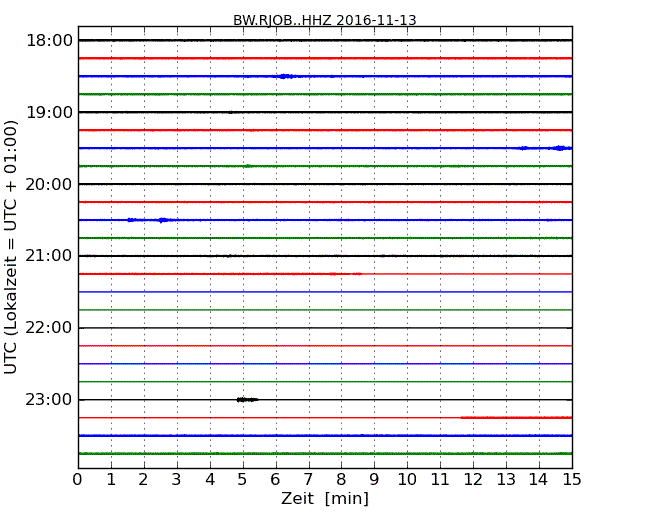
Task: Click the blue burst near minute 14.6 on 19:30 trace
Action: coord(560,148)
